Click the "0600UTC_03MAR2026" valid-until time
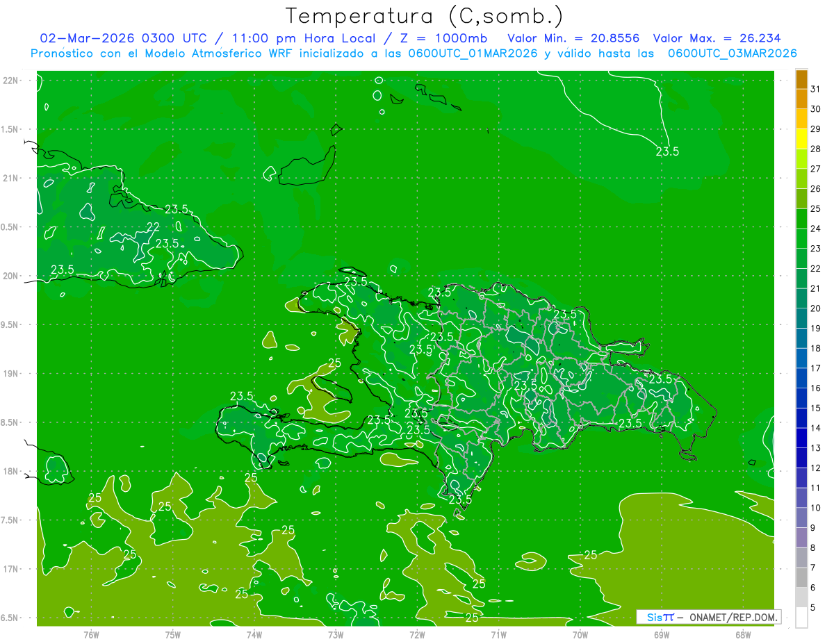The height and width of the screenshot is (644, 834). (x=732, y=53)
